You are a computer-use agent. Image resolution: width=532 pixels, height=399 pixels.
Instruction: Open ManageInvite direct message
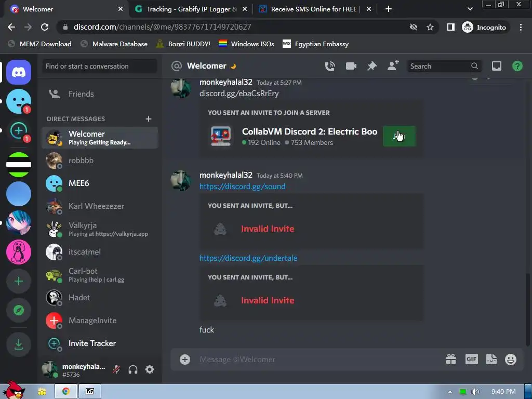100,320
